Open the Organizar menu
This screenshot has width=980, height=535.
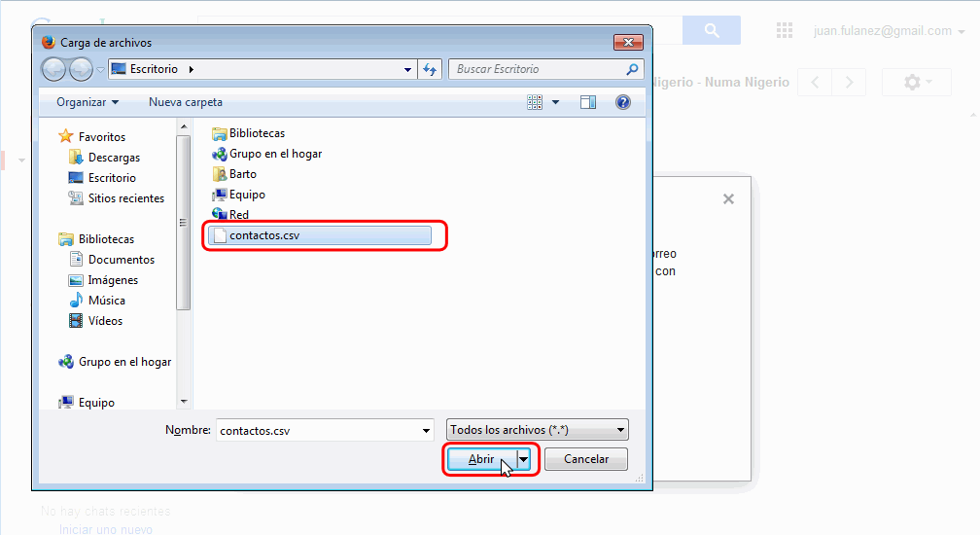click(87, 102)
